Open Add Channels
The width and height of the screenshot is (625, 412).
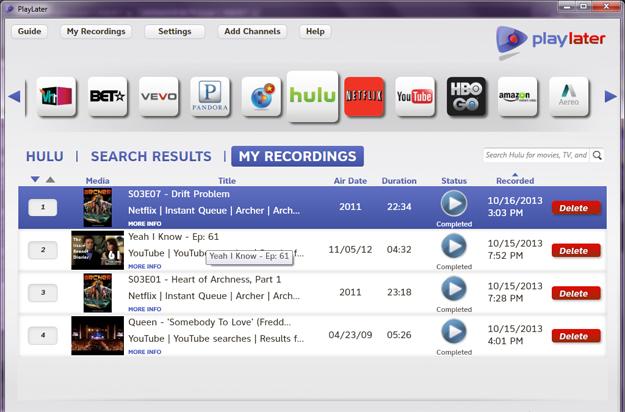pyautogui.click(x=252, y=31)
